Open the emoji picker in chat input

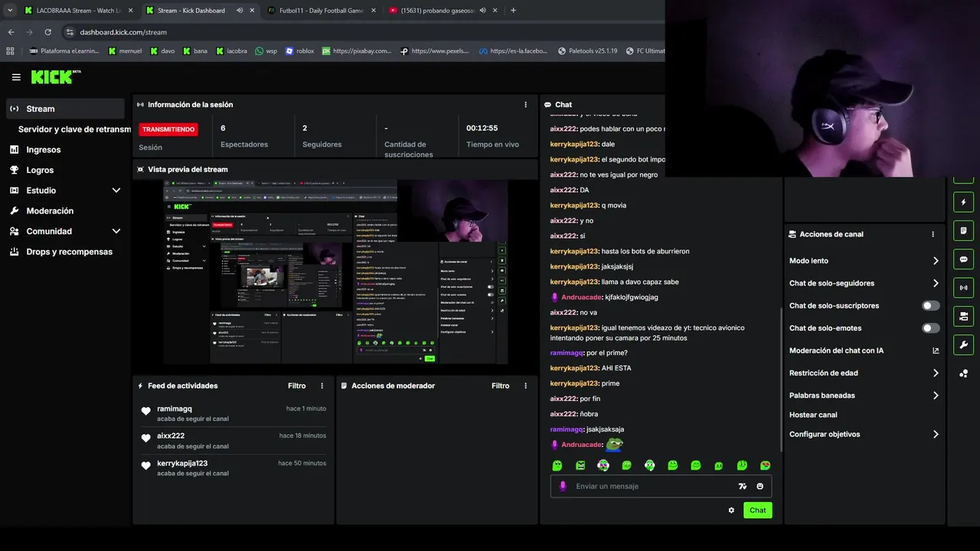click(x=760, y=486)
